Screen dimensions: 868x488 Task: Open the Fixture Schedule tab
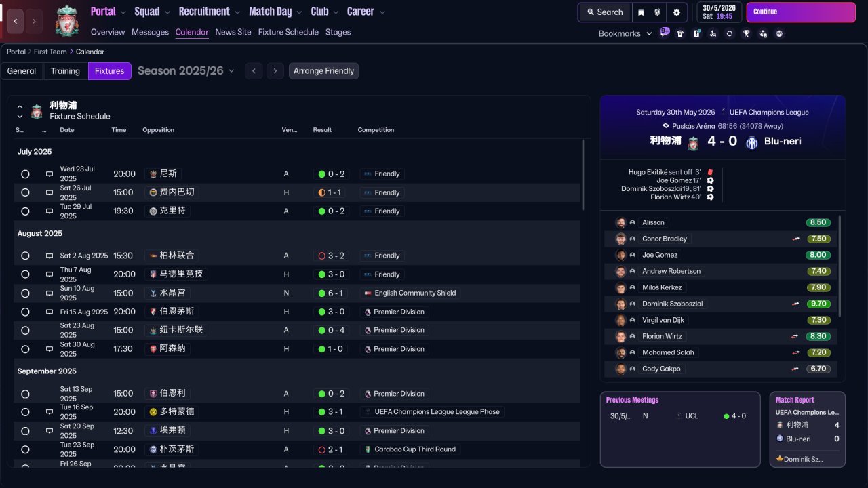click(x=288, y=32)
